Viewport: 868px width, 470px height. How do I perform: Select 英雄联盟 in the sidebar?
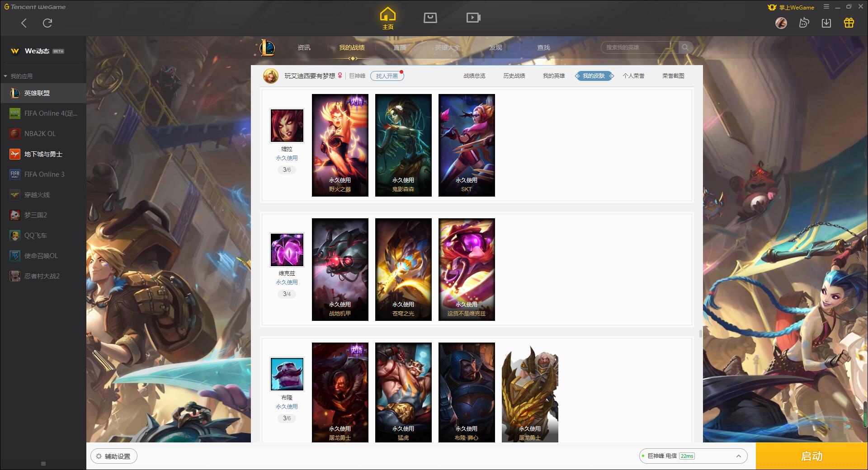click(x=43, y=93)
